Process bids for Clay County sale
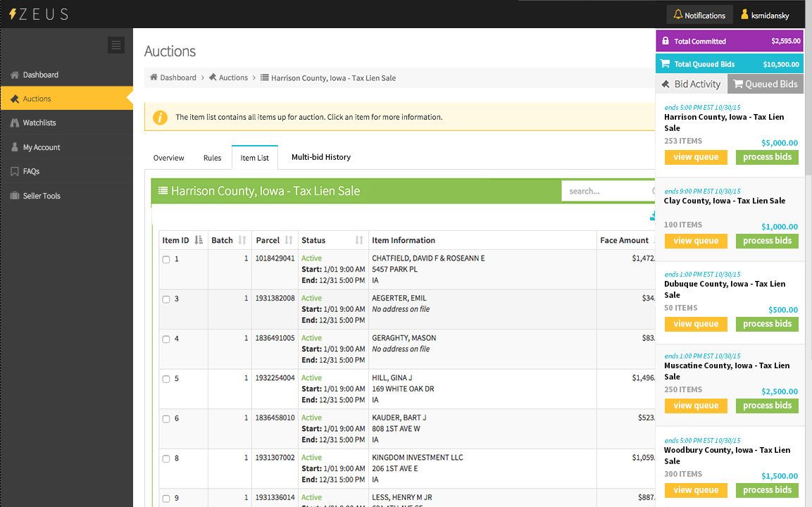 click(767, 241)
